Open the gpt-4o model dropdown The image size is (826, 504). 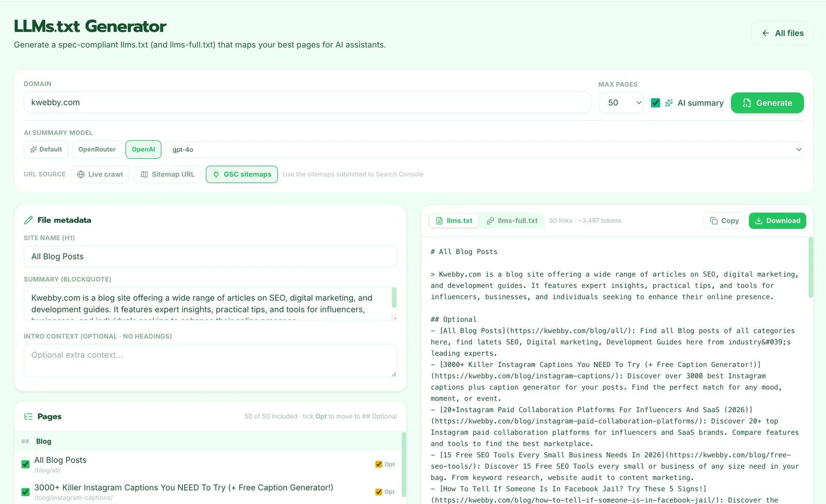[x=484, y=150]
